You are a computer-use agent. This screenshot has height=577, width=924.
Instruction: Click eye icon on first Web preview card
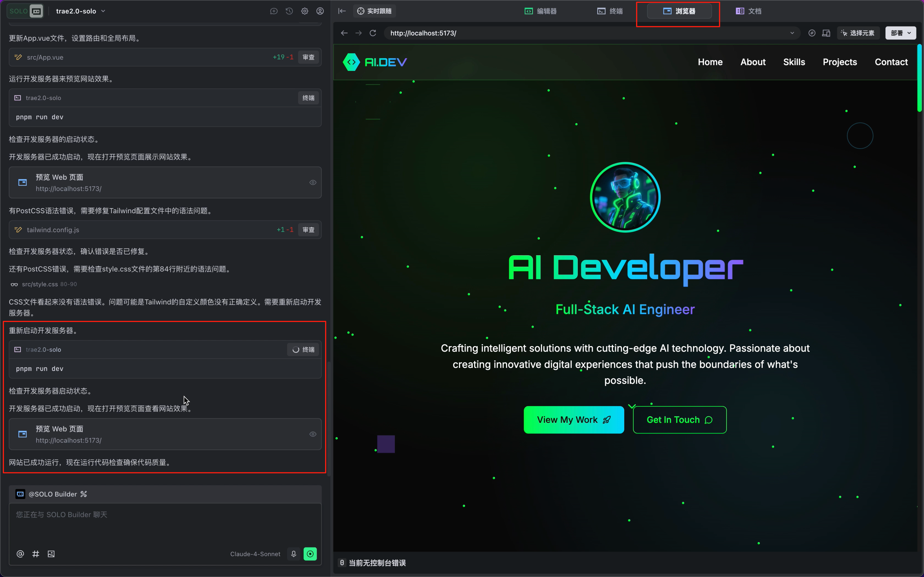(x=313, y=182)
